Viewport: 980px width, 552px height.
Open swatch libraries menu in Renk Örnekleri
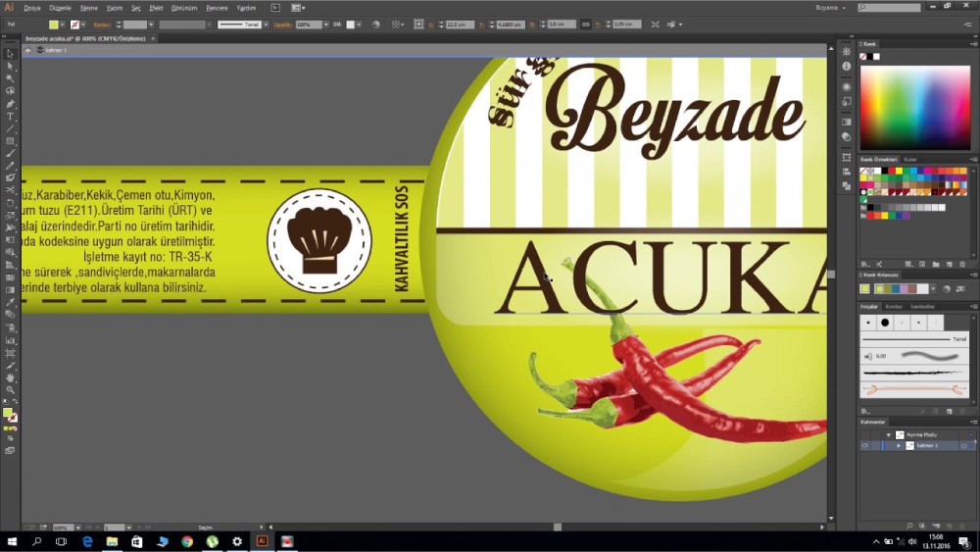(865, 264)
